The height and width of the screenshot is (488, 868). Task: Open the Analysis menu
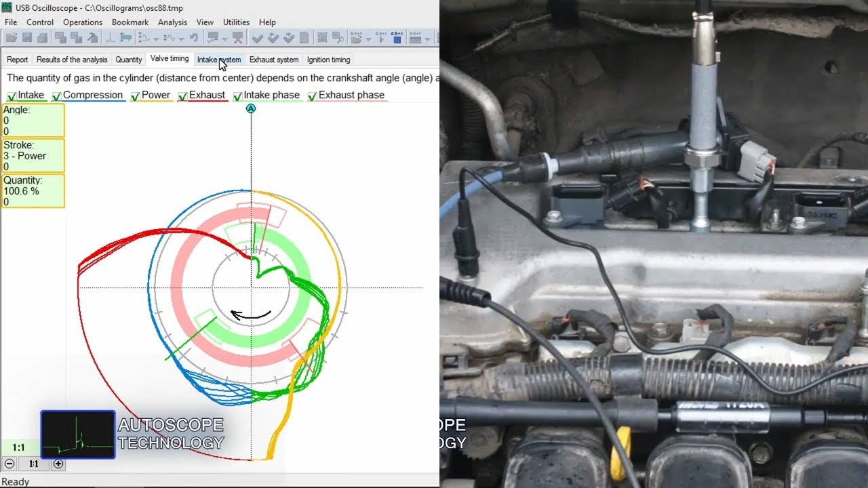click(x=172, y=22)
